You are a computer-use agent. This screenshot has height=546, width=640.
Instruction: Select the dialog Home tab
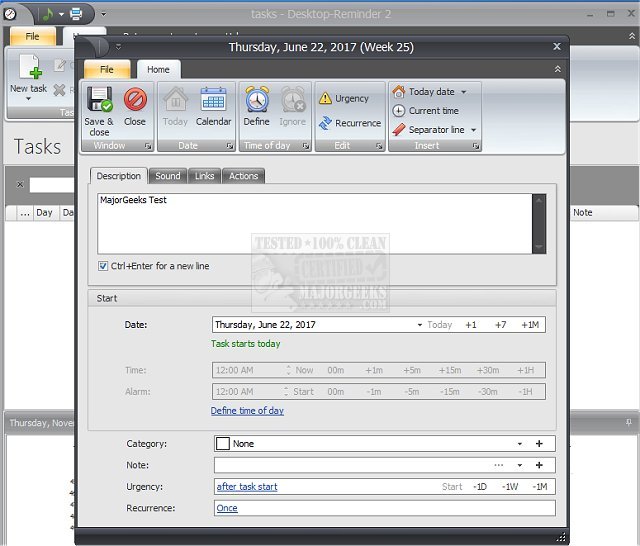coord(158,69)
